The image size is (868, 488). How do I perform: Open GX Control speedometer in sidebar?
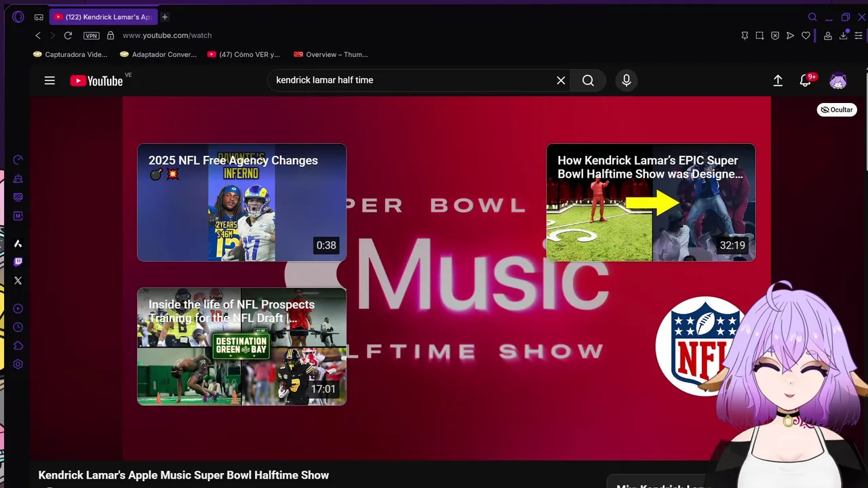point(18,160)
